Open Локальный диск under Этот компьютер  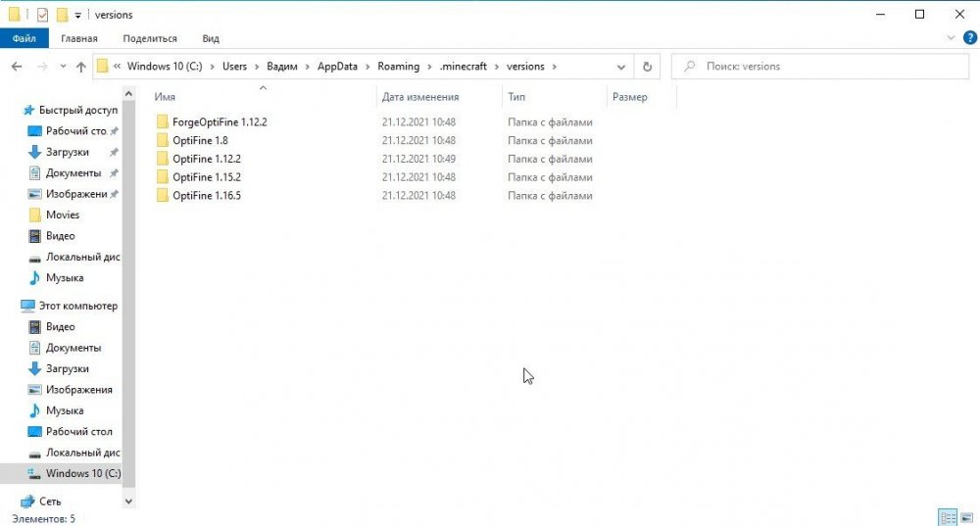pyautogui.click(x=82, y=453)
